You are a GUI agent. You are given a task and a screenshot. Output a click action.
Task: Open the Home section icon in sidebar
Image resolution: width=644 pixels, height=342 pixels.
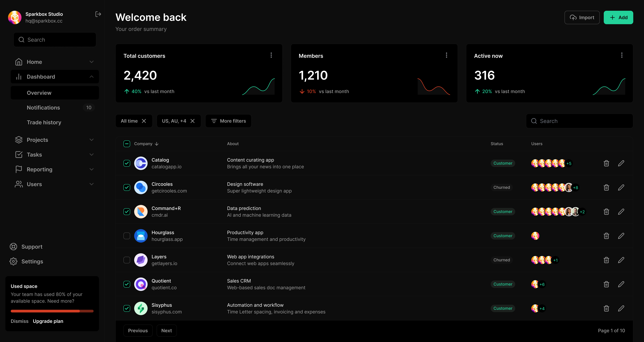click(x=19, y=62)
